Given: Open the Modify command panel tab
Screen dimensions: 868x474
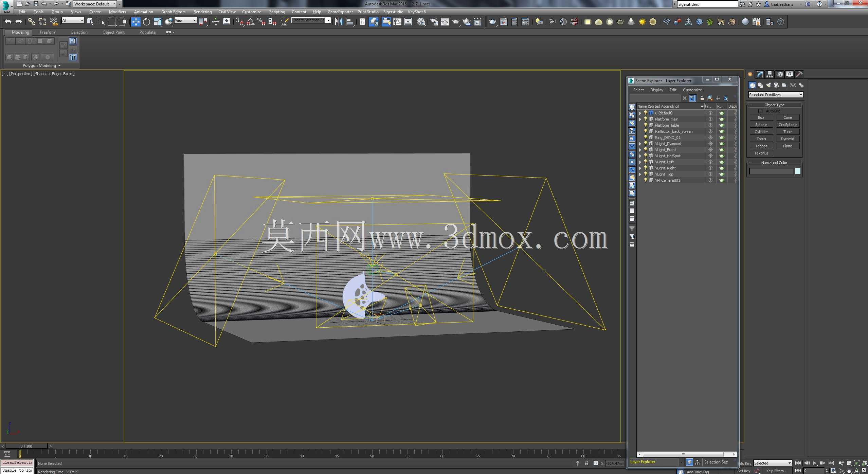Looking at the screenshot, I should point(760,74).
